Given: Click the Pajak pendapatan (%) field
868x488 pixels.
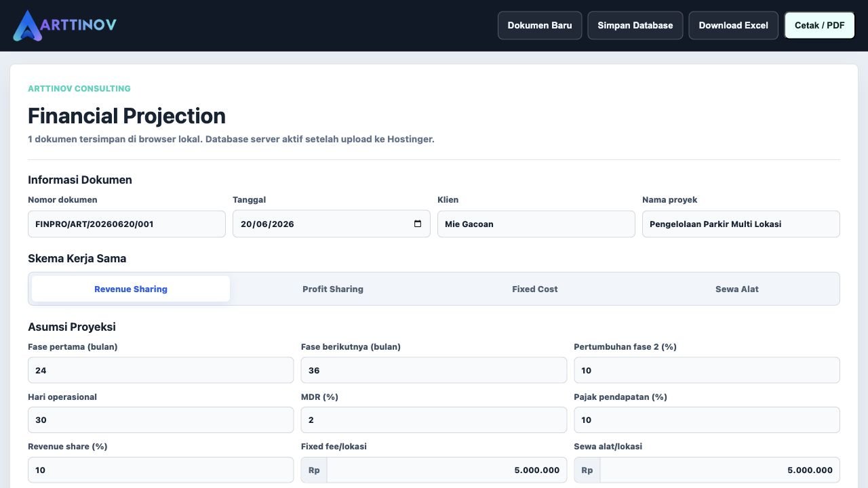Looking at the screenshot, I should point(707,420).
